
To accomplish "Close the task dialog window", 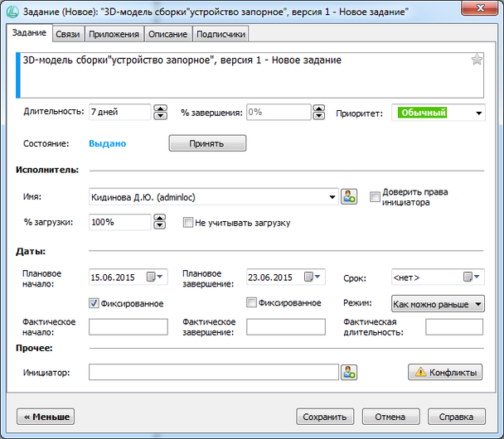I will [x=480, y=8].
